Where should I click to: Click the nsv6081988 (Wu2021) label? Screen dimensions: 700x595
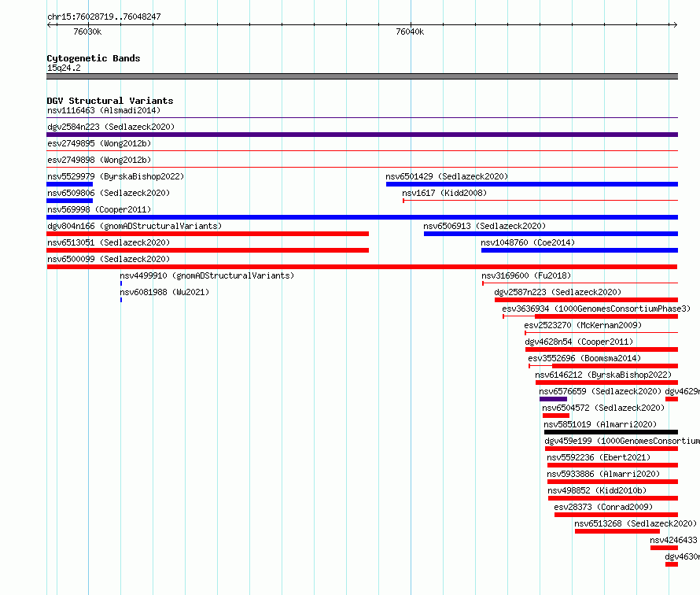pos(164,292)
